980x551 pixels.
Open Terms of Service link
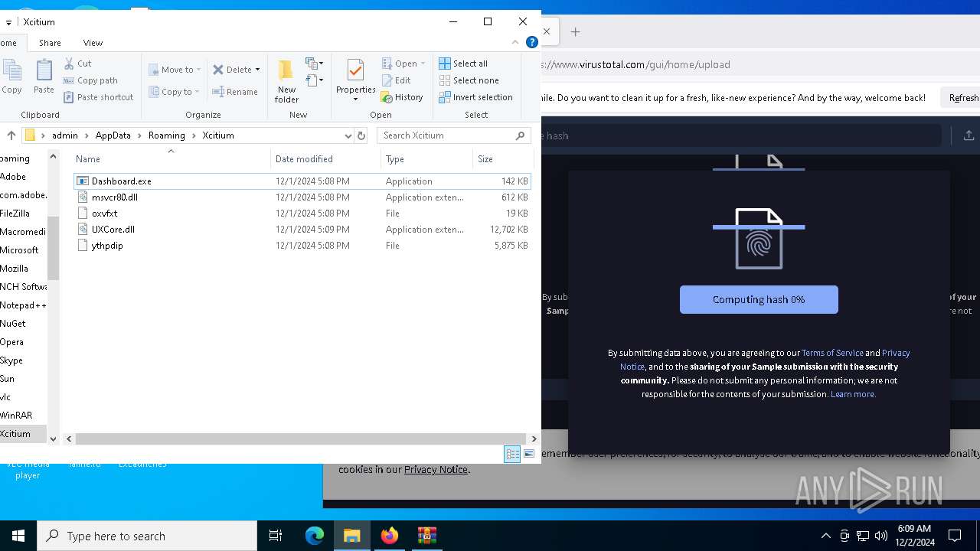[x=832, y=353]
